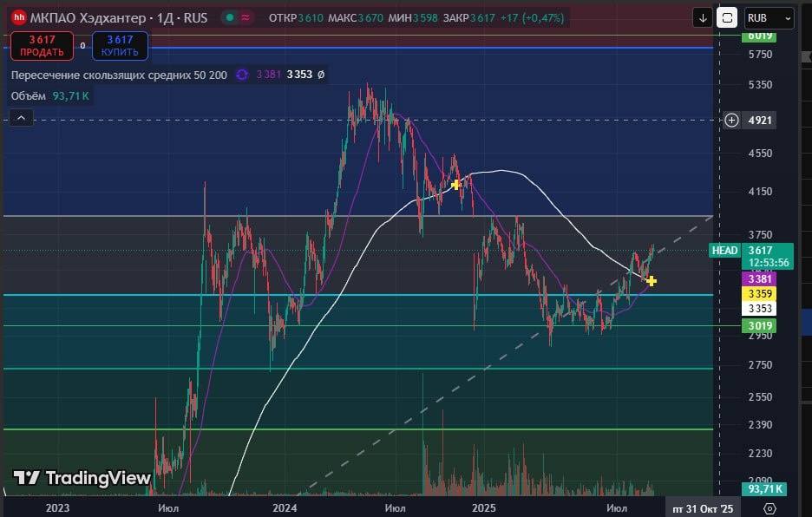
Task: Click the 2750 price axis label
Action: coord(760,365)
